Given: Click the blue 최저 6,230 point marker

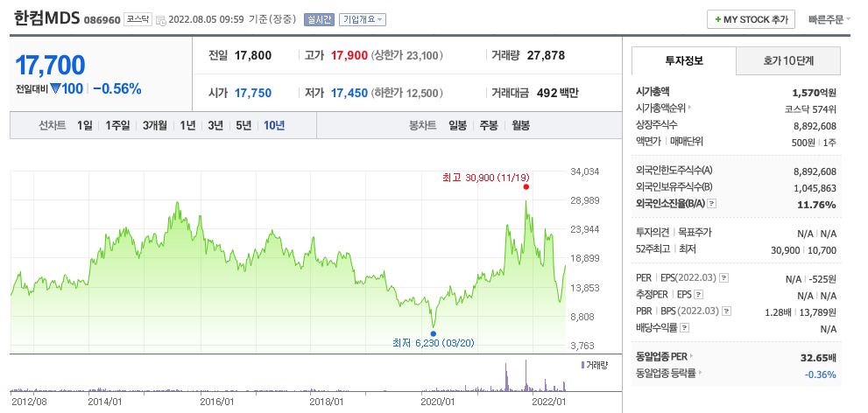Looking at the screenshot, I should click(x=433, y=333).
